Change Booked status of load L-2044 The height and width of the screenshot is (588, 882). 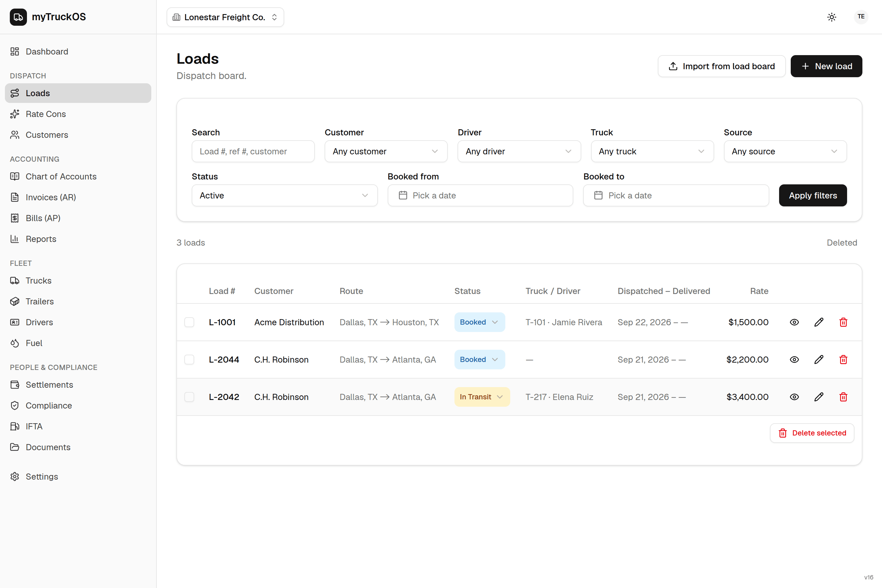pos(480,359)
